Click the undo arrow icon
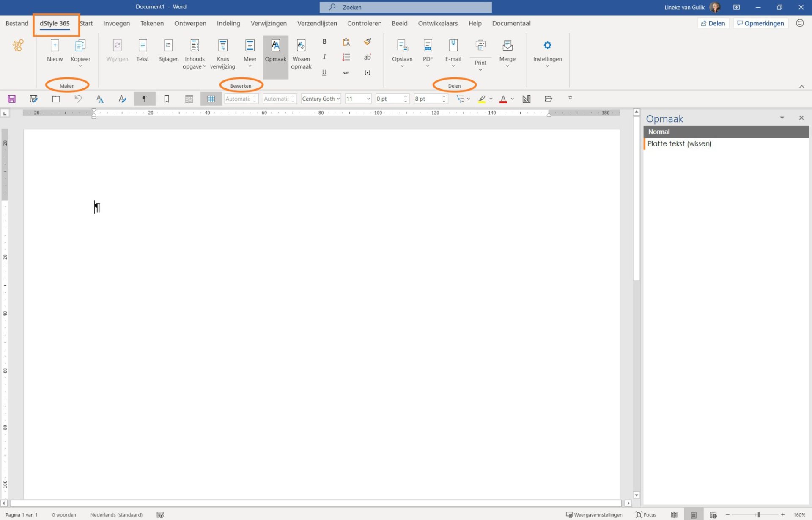The height and width of the screenshot is (520, 812). click(78, 99)
